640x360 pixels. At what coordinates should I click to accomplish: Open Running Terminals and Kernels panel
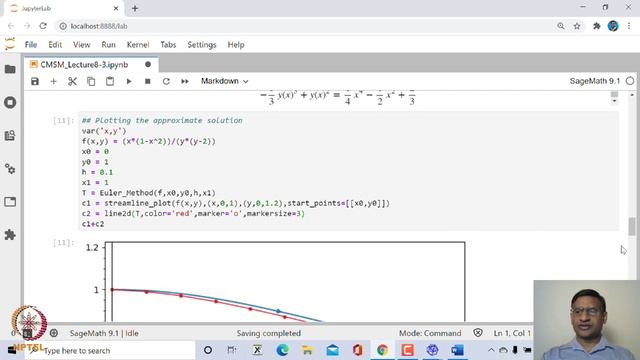pos(10,102)
